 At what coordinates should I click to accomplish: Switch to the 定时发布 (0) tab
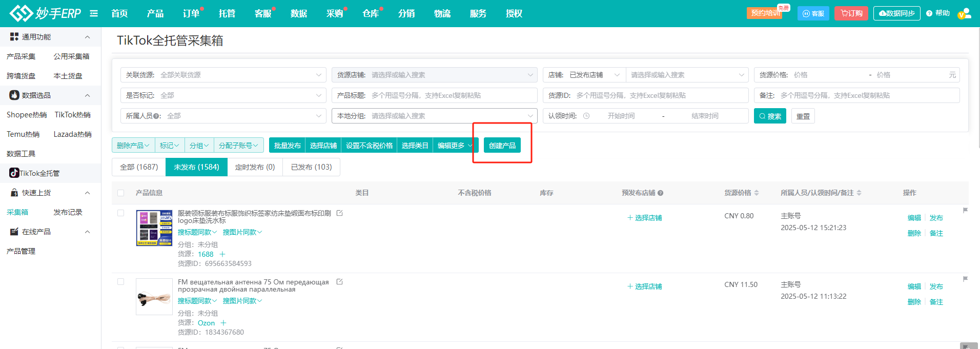coord(255,167)
